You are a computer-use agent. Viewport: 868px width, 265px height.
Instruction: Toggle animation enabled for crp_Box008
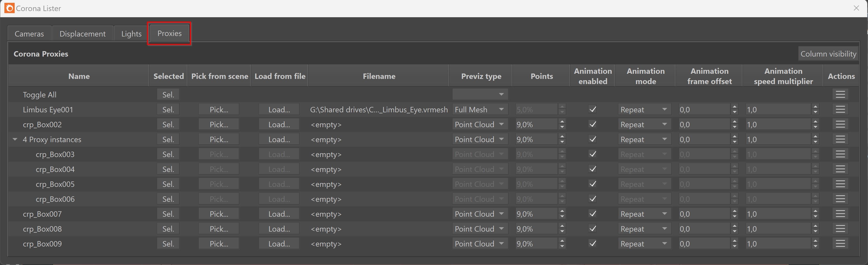tap(592, 229)
